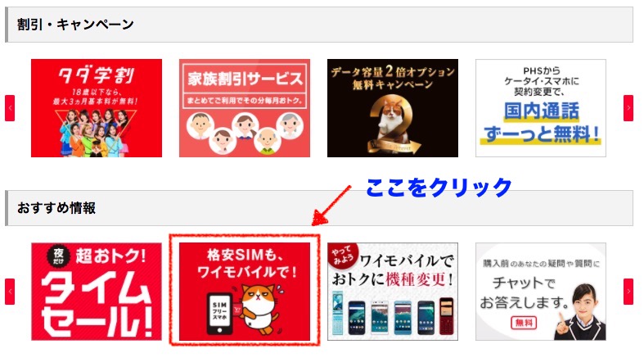Image resolution: width=644 pixels, height=358 pixels.
Task: Show previous campaign banners with left arrow
Action: pos(10,108)
